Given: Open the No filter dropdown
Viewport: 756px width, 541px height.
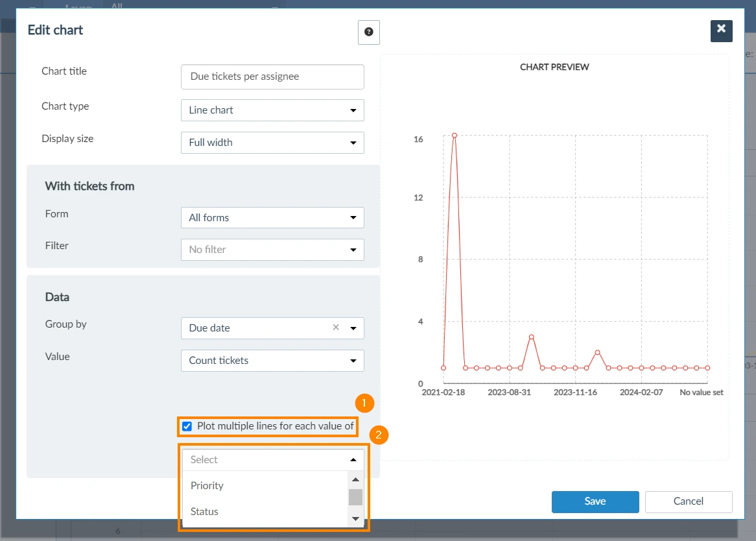Looking at the screenshot, I should (x=272, y=250).
